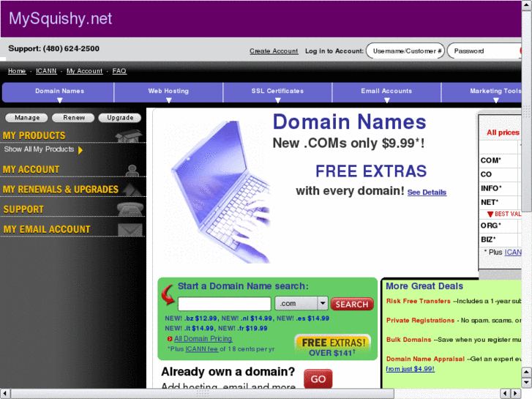
Task: Click the red GO button
Action: point(318,379)
